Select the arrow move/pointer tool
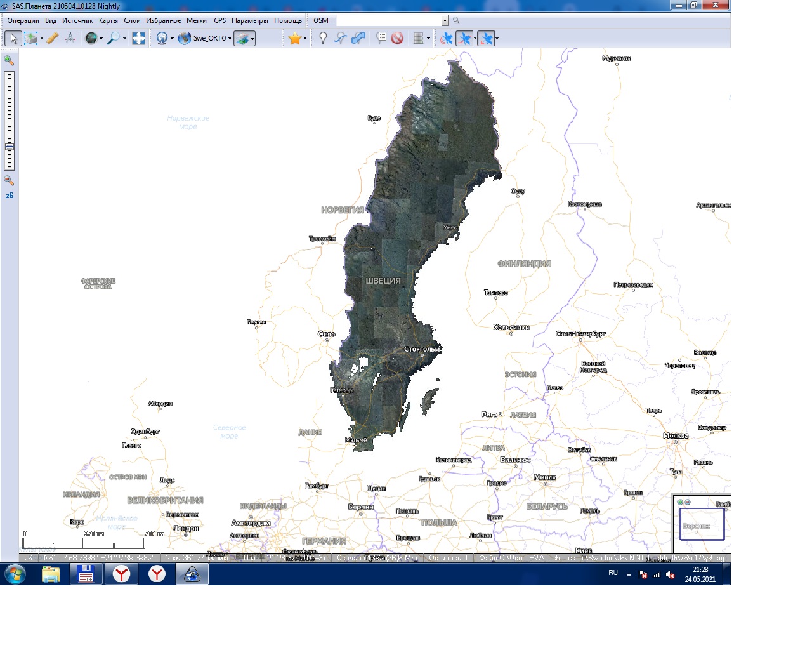 point(13,39)
